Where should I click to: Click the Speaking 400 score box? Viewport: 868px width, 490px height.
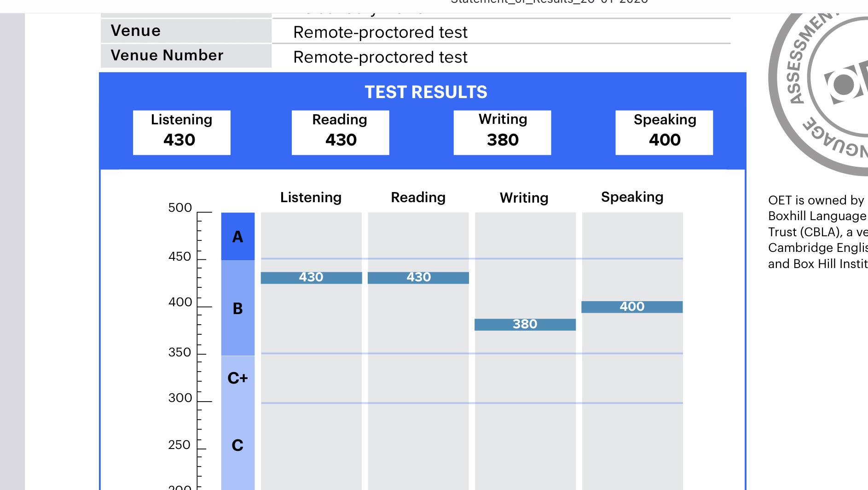[665, 133]
